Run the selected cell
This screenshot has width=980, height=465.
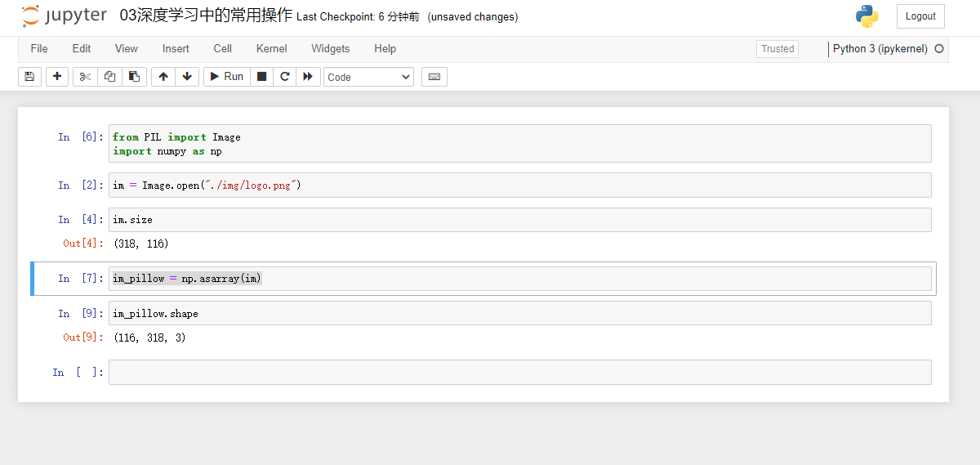(226, 77)
